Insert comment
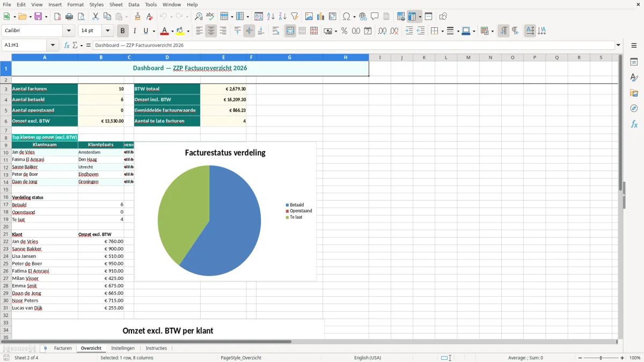Image resolution: width=644 pixels, height=362 pixels. point(375,17)
